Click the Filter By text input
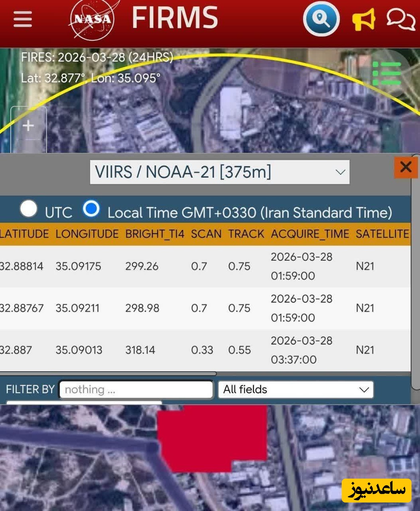The image size is (420, 511). click(x=136, y=390)
